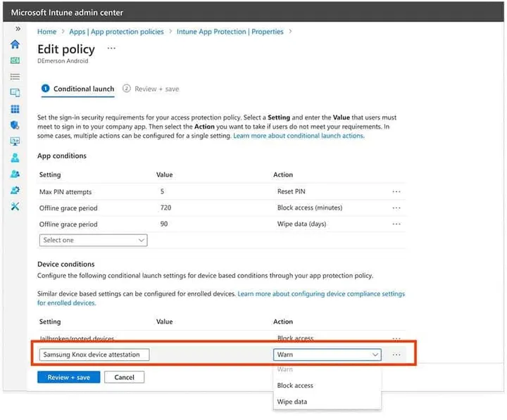
Task: Open the Troubleshooting wrench icon in the sidebar
Action: (15, 206)
